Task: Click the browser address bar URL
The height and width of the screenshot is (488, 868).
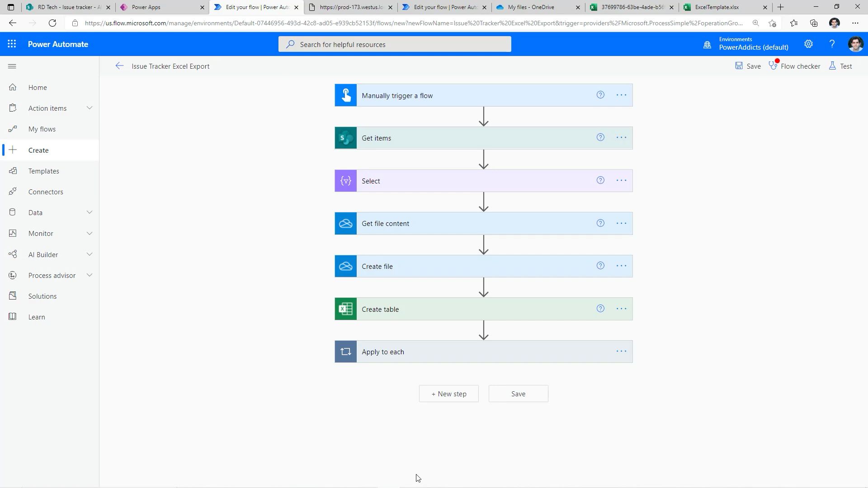Action: [x=413, y=23]
